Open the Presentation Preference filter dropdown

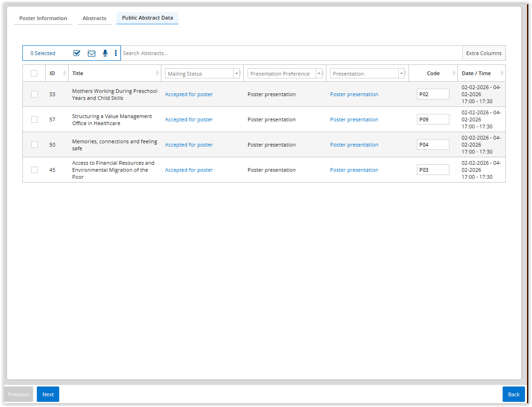319,74
